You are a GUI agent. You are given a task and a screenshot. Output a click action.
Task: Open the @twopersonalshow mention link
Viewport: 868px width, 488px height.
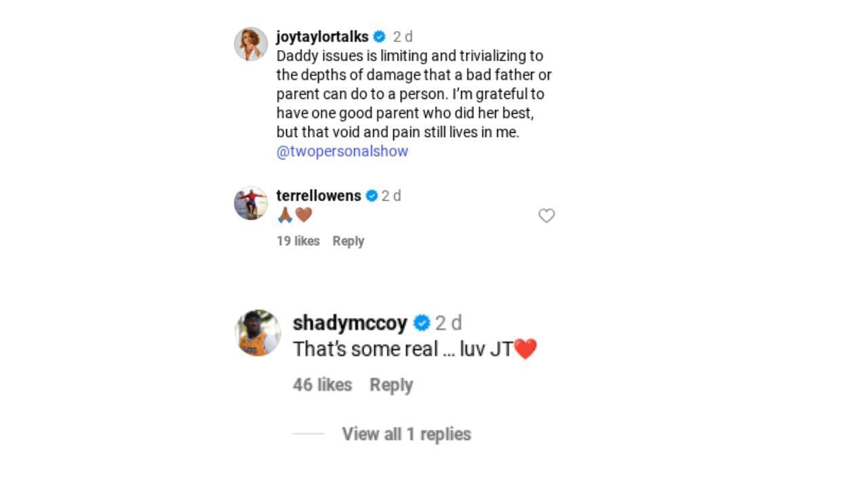(x=341, y=151)
